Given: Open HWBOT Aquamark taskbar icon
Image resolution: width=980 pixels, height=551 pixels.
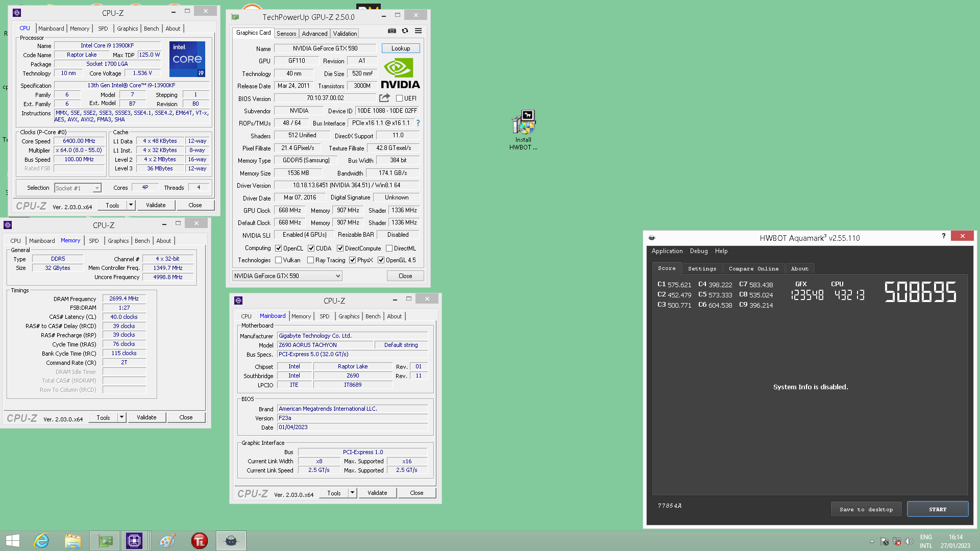Looking at the screenshot, I should point(231,541).
